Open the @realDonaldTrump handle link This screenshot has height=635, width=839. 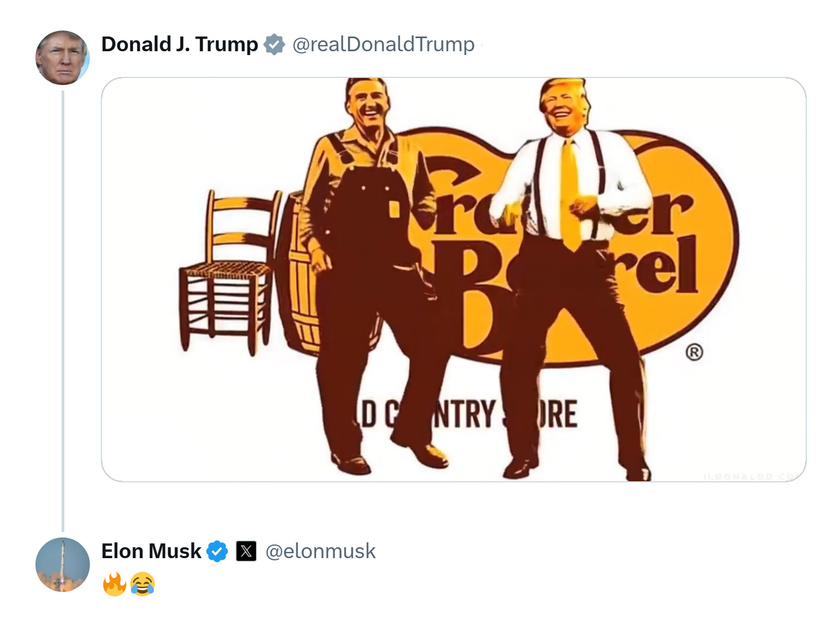click(x=383, y=44)
